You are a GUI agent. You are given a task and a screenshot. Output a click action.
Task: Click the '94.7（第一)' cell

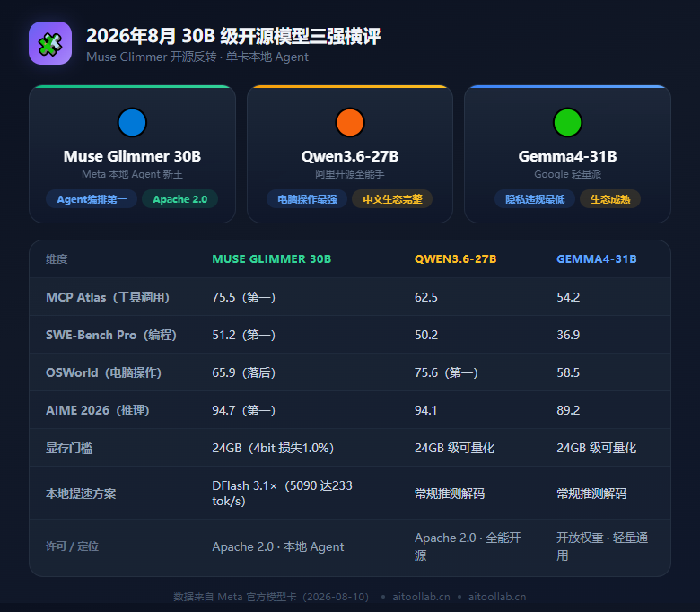244,410
